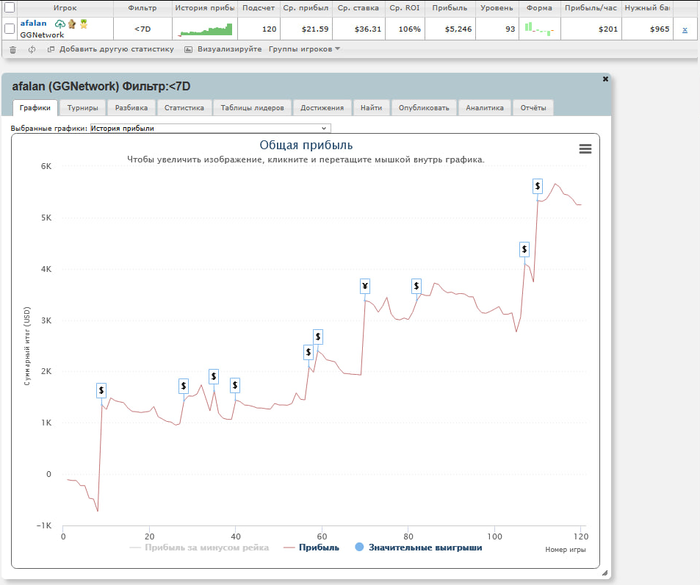
Task: Click the $201 profit per hour value
Action: (608, 29)
